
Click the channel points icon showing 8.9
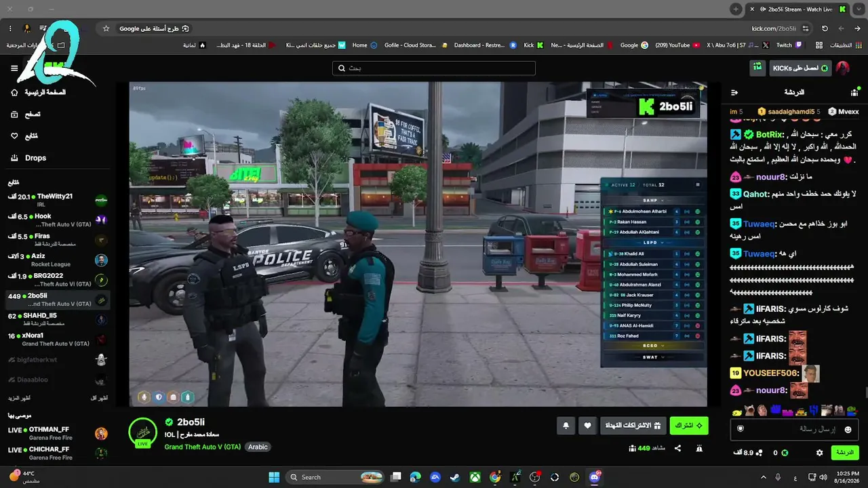point(759,453)
